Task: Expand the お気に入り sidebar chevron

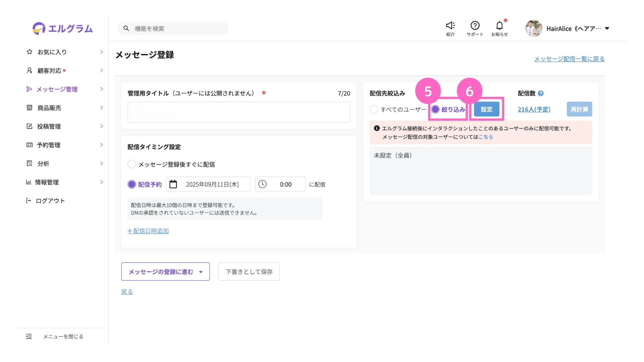Action: pos(101,52)
